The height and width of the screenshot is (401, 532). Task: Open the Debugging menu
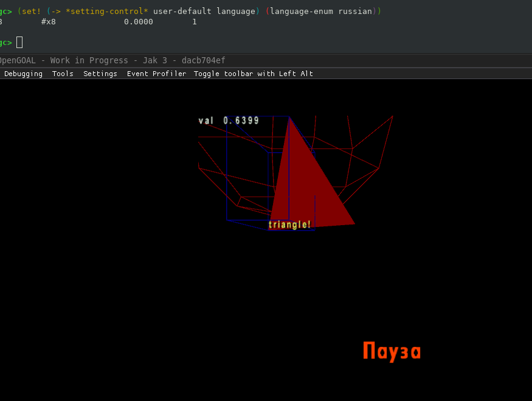click(23, 74)
